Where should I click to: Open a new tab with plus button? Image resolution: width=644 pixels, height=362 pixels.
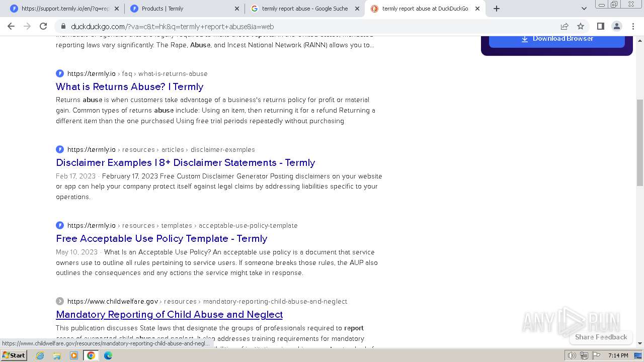tap(497, 9)
